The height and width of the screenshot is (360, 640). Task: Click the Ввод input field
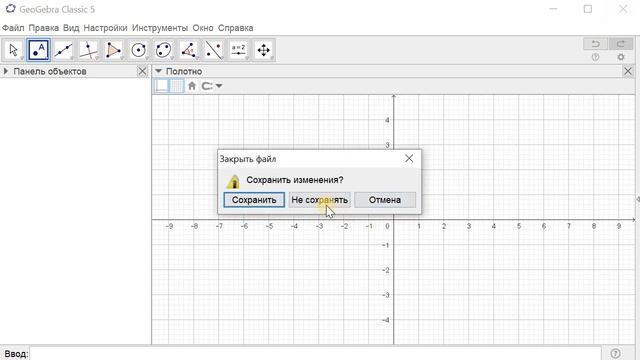click(x=316, y=353)
